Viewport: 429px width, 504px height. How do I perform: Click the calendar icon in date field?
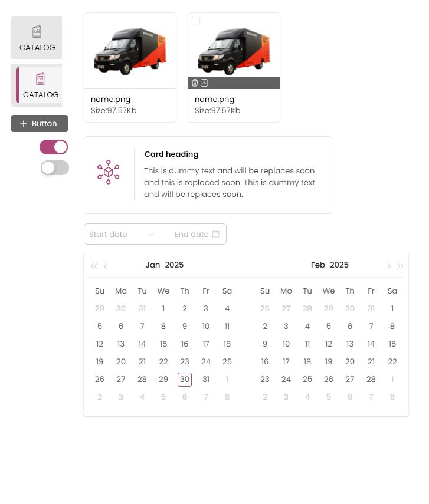tap(216, 234)
